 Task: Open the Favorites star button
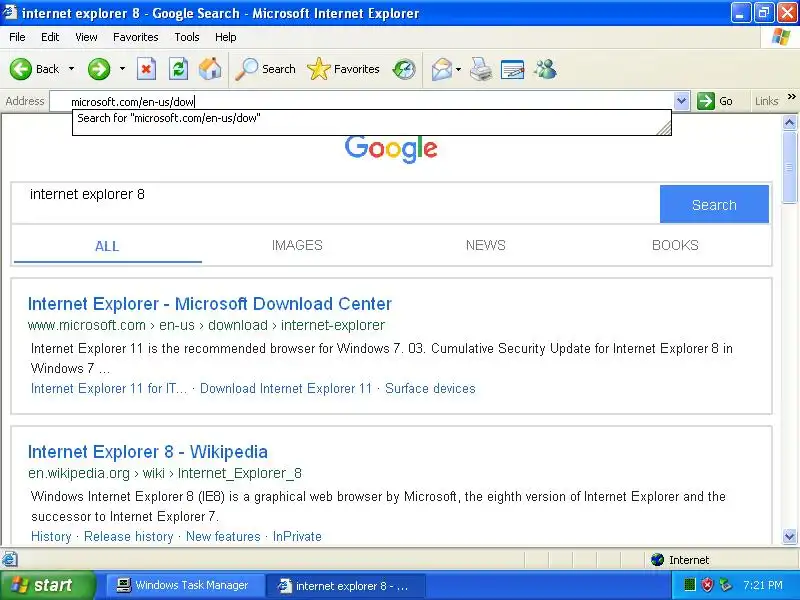point(343,69)
